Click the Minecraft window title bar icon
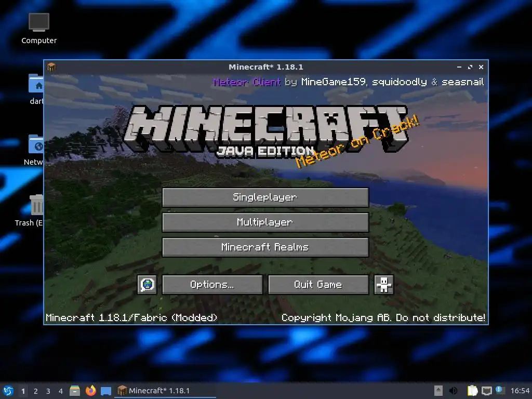The width and height of the screenshot is (532, 399). tap(51, 67)
